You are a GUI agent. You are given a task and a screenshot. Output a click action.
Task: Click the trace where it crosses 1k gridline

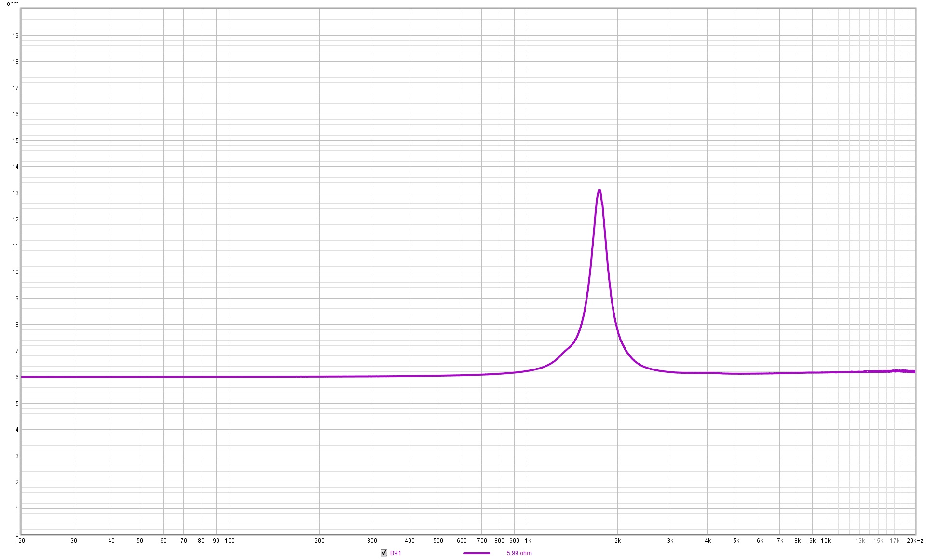(x=528, y=370)
